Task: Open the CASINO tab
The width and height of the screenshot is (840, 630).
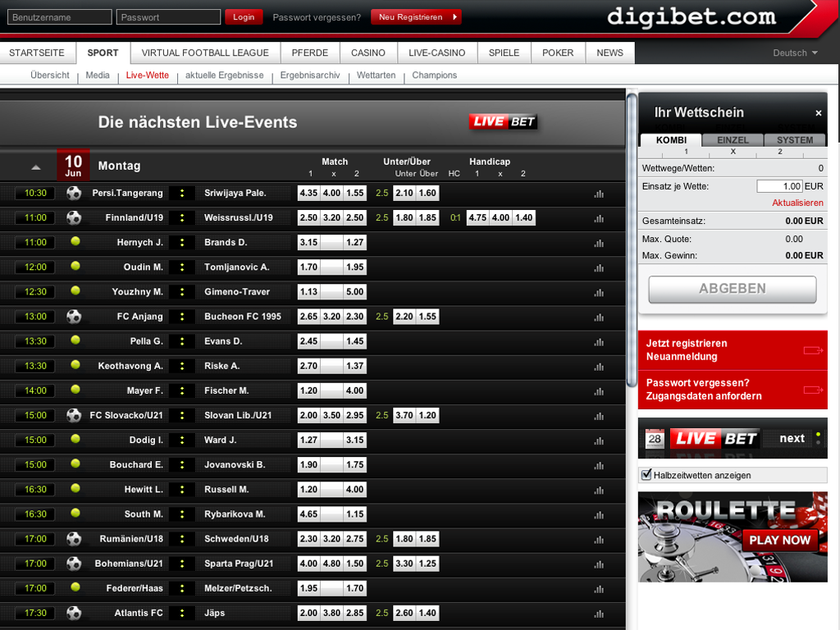Action: click(368, 53)
